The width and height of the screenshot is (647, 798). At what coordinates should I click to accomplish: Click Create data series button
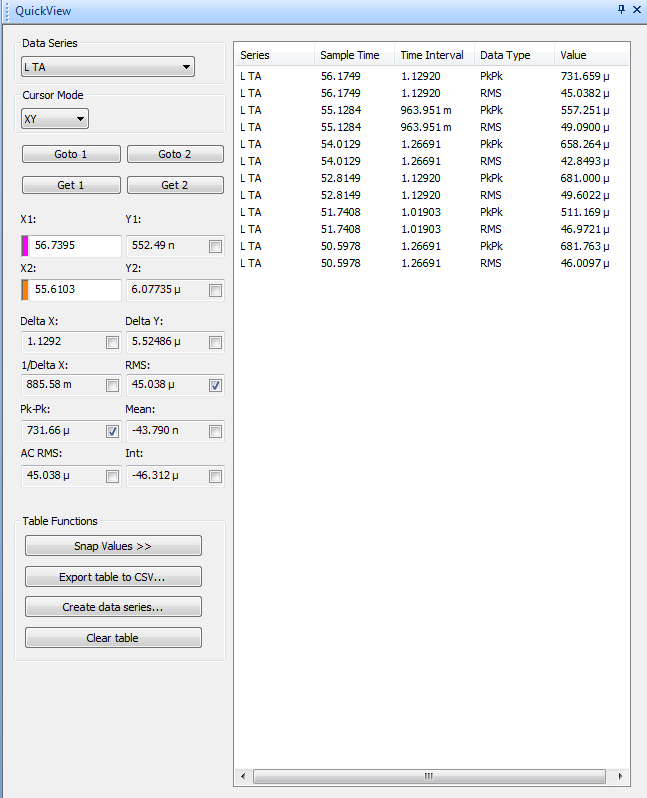[x=113, y=607]
